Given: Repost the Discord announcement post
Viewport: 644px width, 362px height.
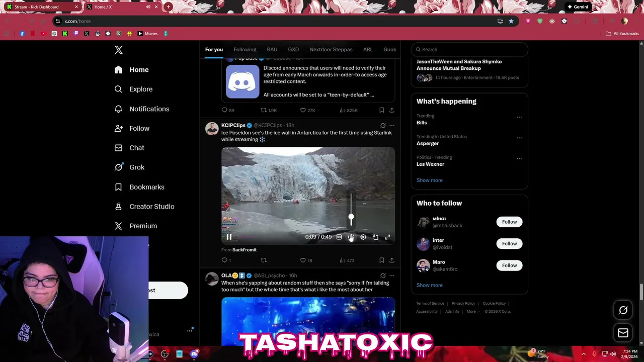Looking at the screenshot, I should coord(269,110).
